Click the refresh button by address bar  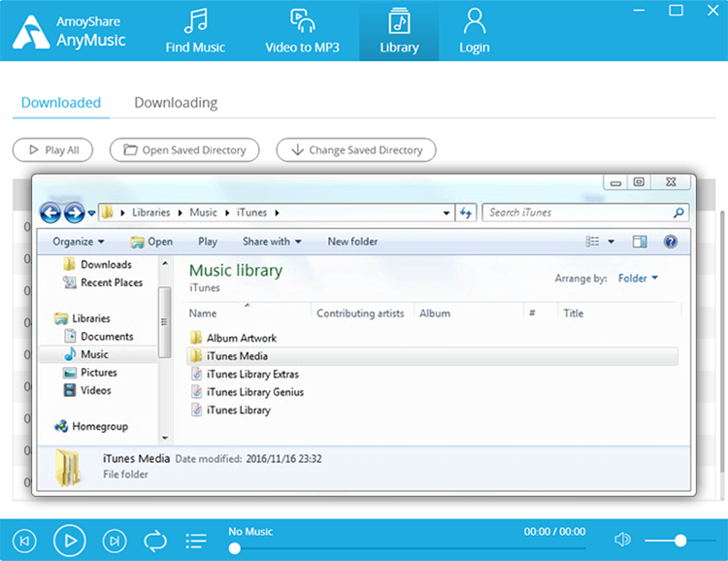point(466,213)
